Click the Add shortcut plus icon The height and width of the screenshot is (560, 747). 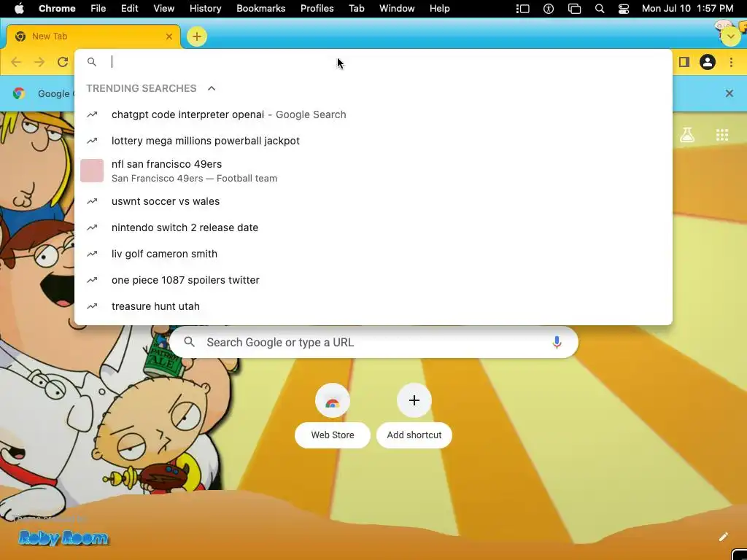click(414, 400)
